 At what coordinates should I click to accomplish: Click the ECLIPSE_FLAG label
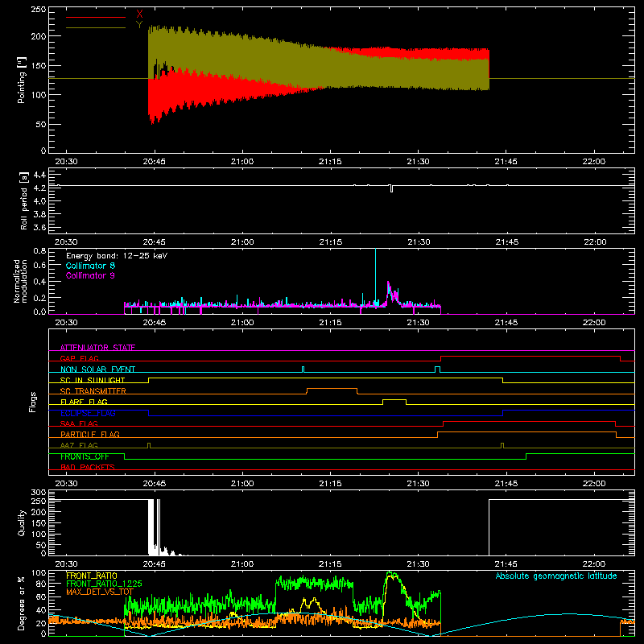88,413
